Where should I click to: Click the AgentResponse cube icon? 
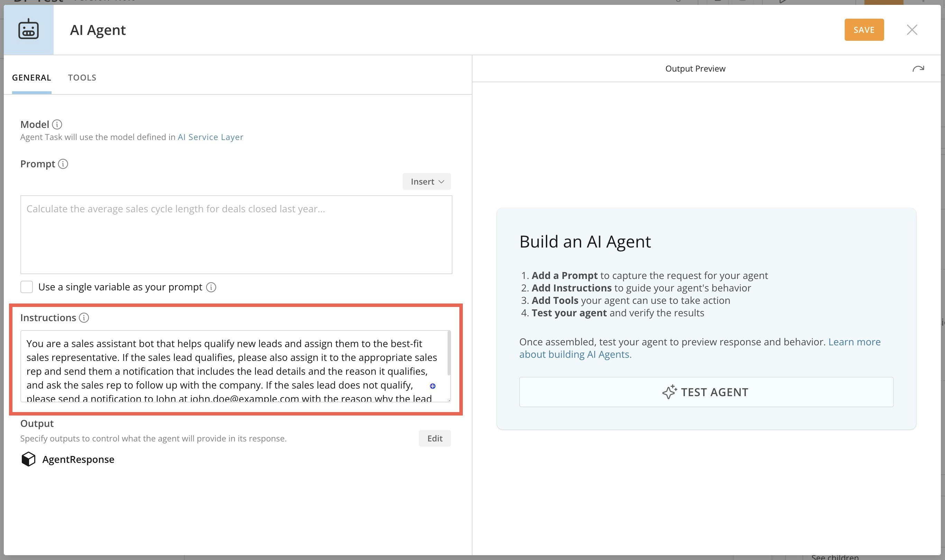point(28,459)
